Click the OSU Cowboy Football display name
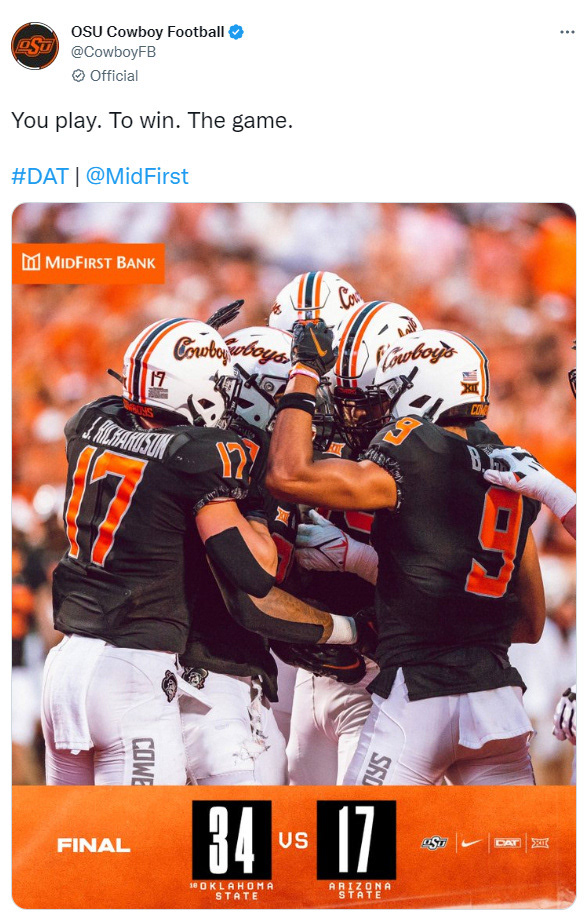This screenshot has width=588, height=915. pos(148,32)
